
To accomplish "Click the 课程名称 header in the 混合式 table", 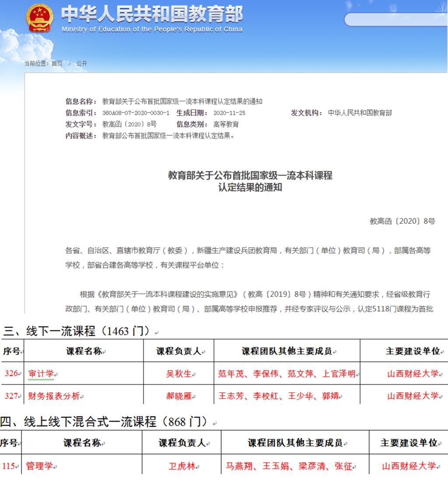I will point(82,442).
